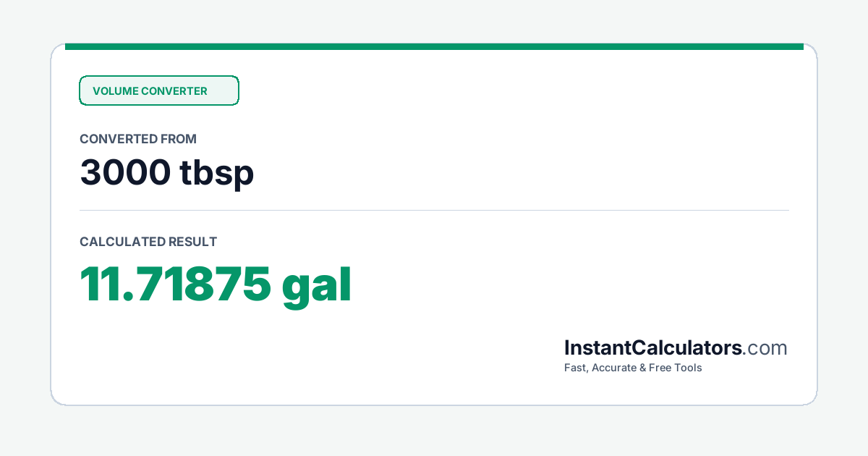Click 'Fast, Accurate & Free Tools' tagline

633,368
